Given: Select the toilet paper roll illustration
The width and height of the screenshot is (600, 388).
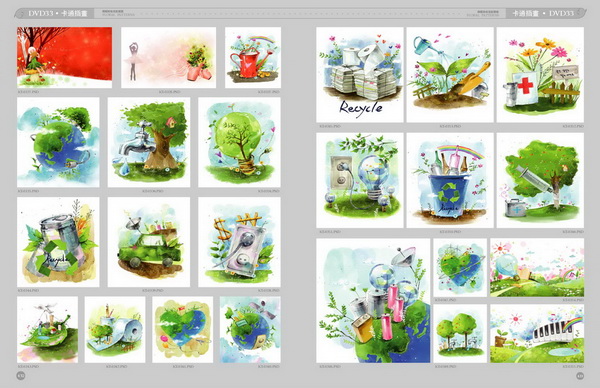Looking at the screenshot, I should pyautogui.click(x=115, y=329).
